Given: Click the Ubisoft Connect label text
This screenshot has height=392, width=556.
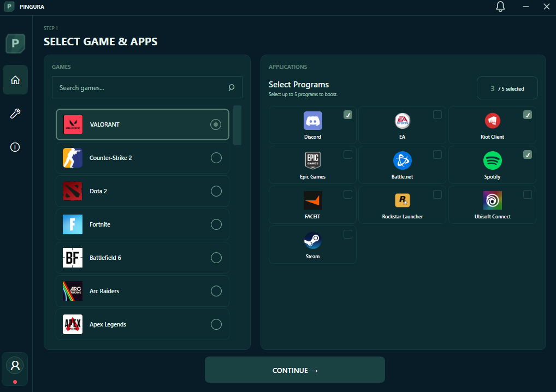Looking at the screenshot, I should [493, 217].
